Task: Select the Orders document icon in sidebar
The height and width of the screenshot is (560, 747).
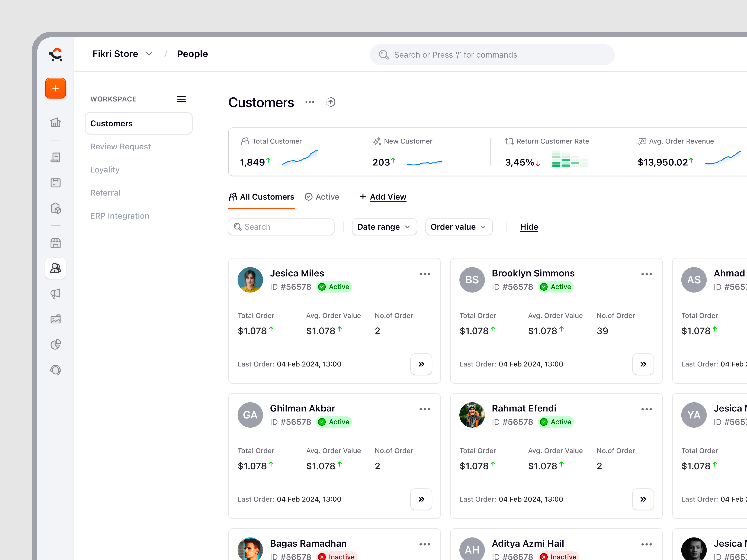Action: click(55, 157)
